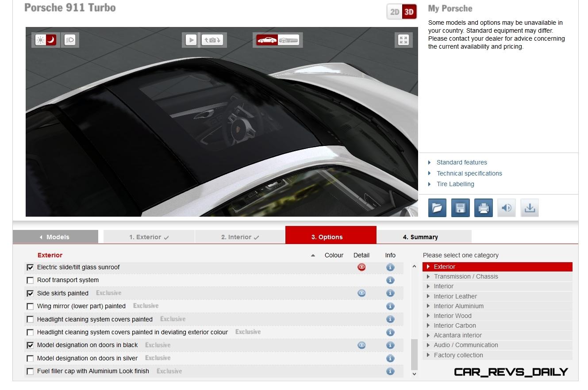Image resolution: width=588 pixels, height=390 pixels.
Task: Click the options list scroll-up arrow
Action: pos(414,267)
